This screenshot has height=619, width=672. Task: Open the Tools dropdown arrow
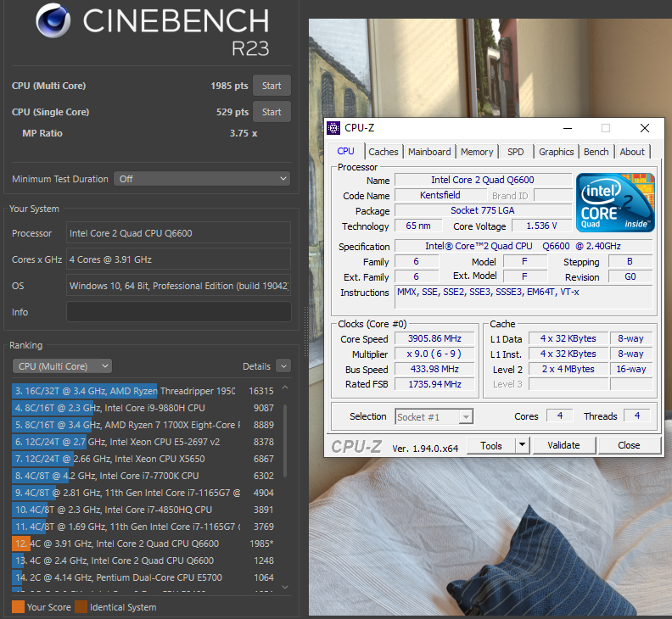pos(522,446)
